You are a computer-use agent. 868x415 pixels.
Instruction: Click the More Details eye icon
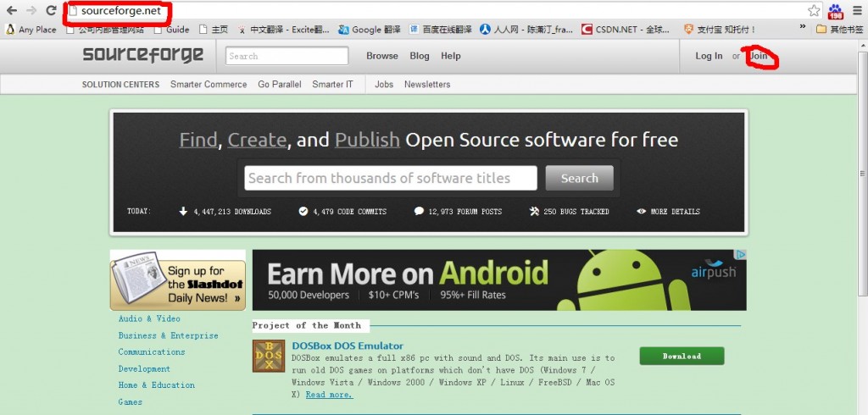click(x=642, y=212)
